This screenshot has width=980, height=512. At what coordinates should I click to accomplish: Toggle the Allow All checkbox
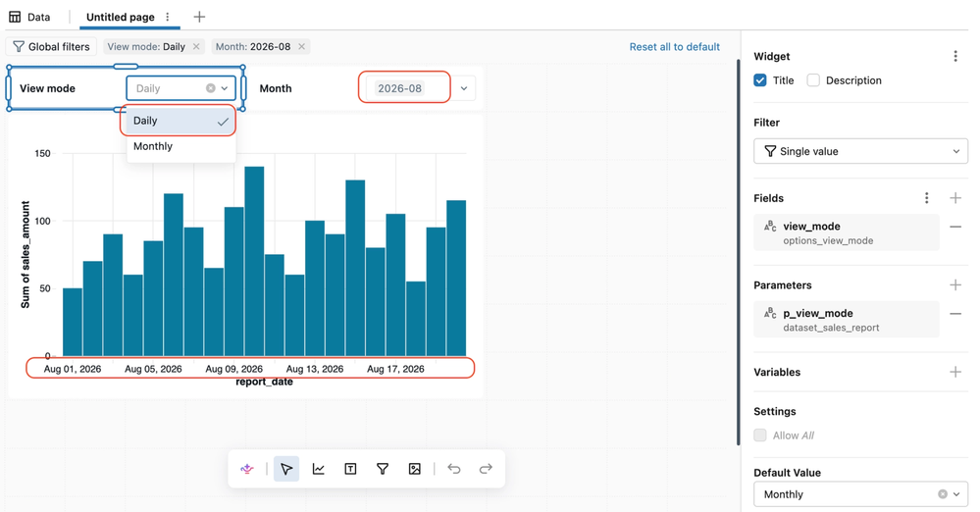click(x=760, y=435)
